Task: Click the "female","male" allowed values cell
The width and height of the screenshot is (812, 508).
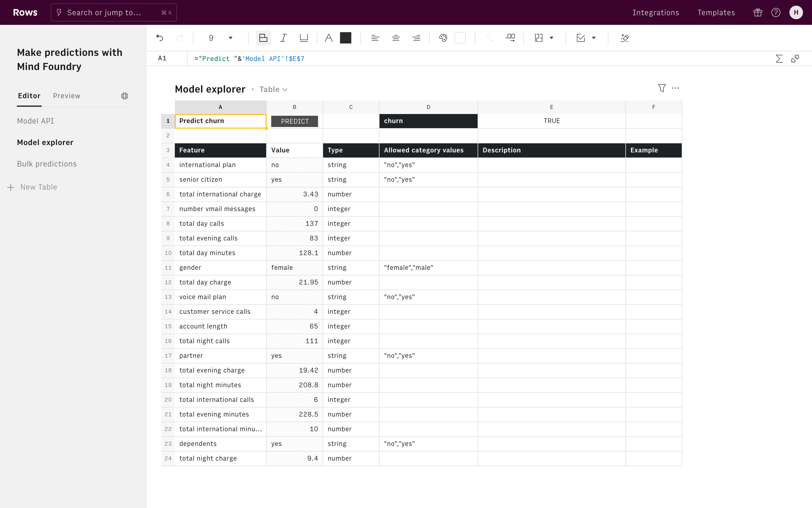Action: coord(429,268)
